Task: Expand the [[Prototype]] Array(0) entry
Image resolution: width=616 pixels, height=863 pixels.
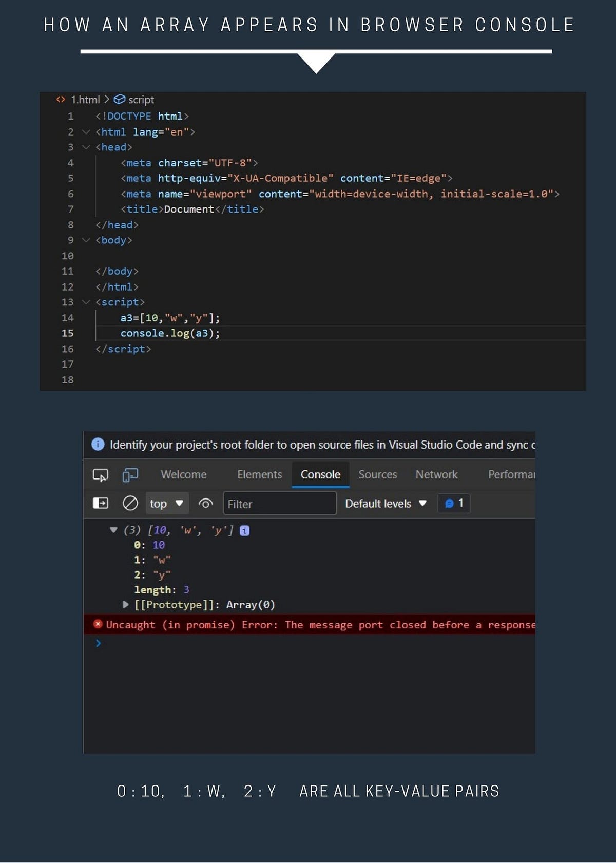Action: (125, 605)
